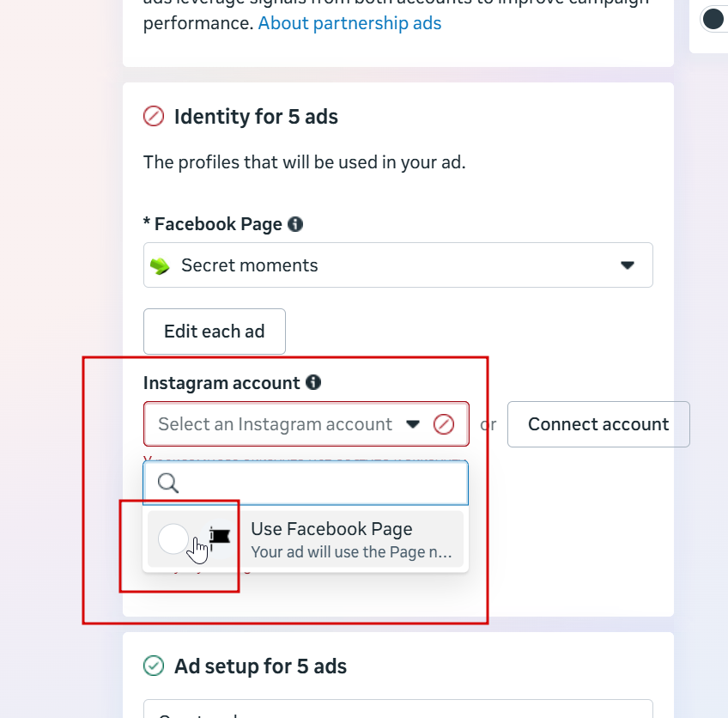Image resolution: width=728 pixels, height=718 pixels.
Task: Click the green Secret moments page icon
Action: point(161,265)
